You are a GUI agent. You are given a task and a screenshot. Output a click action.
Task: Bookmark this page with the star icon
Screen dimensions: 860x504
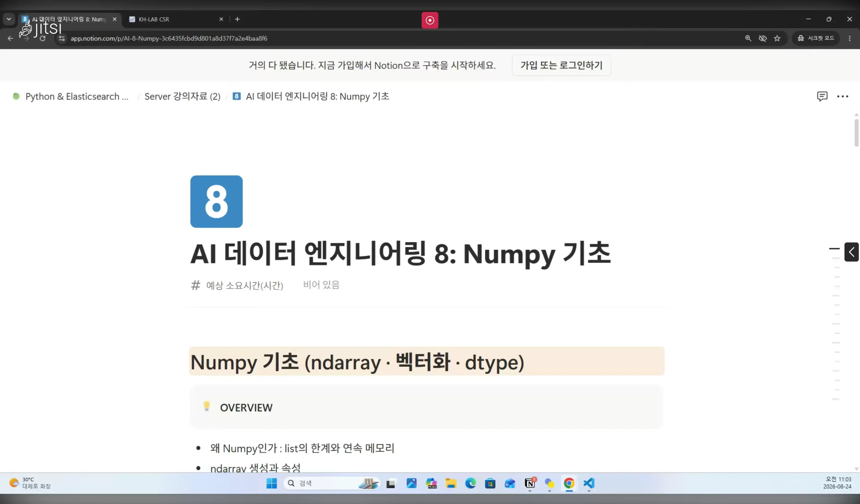point(777,38)
